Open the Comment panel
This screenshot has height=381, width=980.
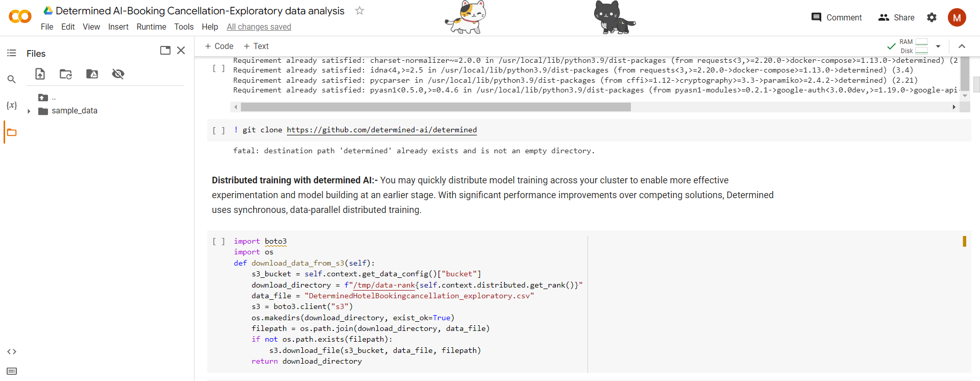(x=837, y=17)
